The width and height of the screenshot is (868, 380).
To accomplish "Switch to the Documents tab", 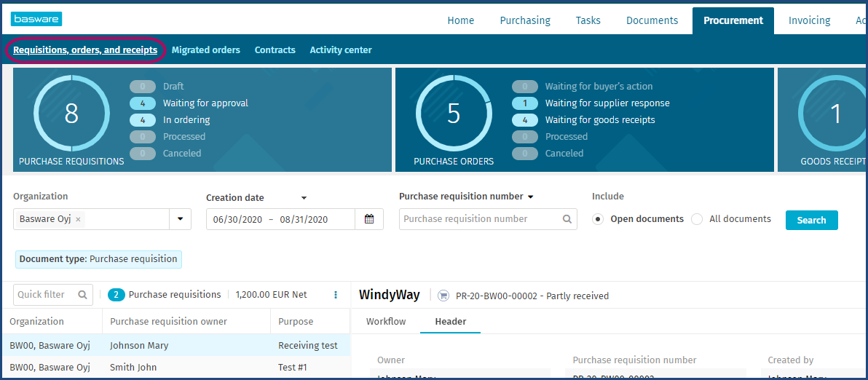I will 652,20.
